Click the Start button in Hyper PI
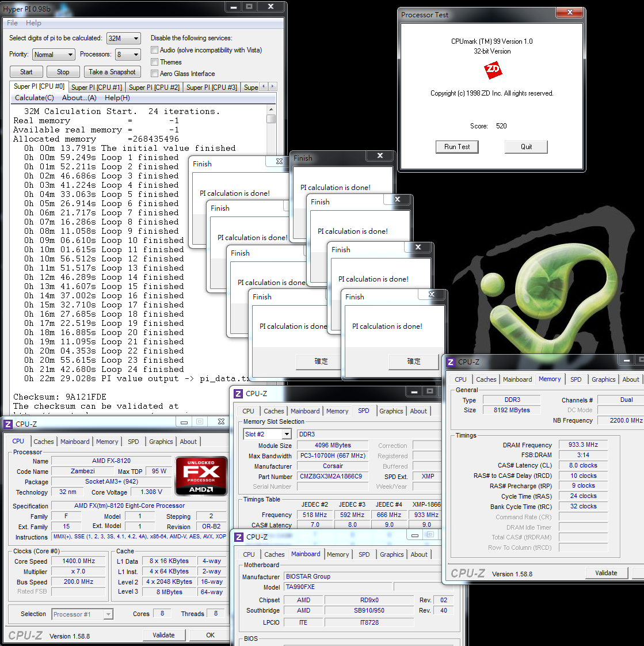 (x=26, y=72)
